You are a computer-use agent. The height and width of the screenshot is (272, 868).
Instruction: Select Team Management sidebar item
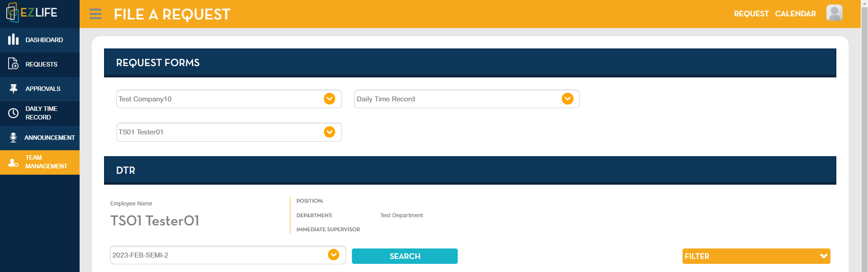pyautogui.click(x=40, y=162)
